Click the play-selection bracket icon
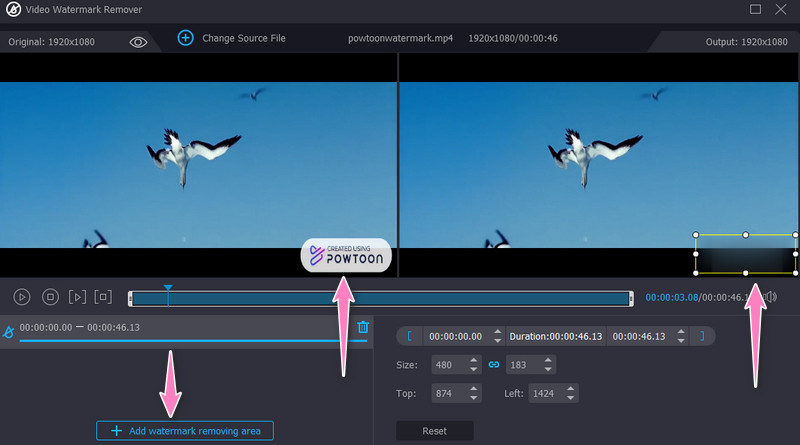This screenshot has width=800, height=445. (x=77, y=297)
